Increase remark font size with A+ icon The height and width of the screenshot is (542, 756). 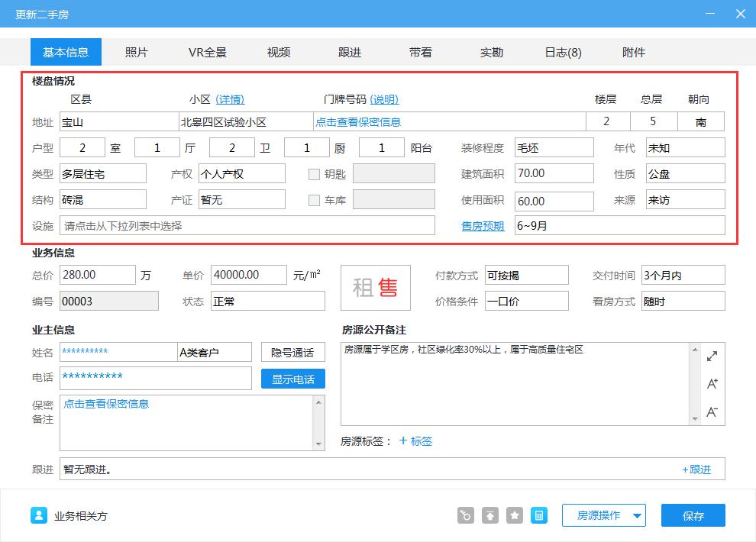click(x=712, y=383)
